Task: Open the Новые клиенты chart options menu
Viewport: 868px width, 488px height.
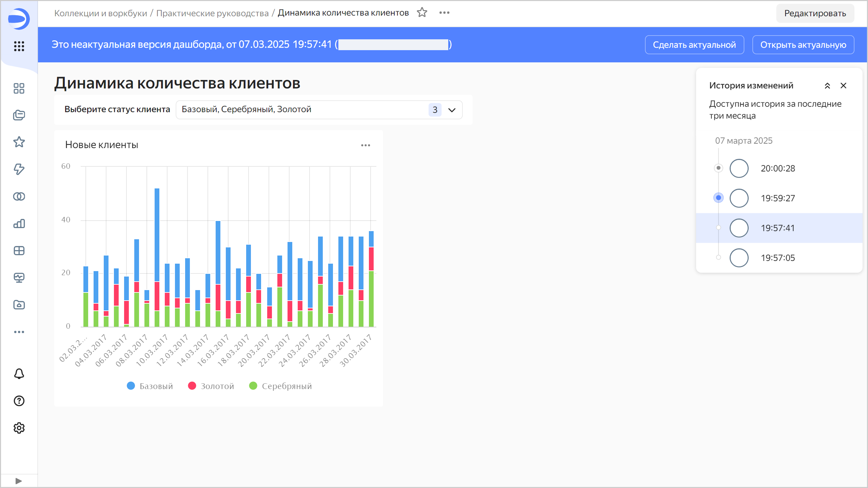Action: pos(366,145)
